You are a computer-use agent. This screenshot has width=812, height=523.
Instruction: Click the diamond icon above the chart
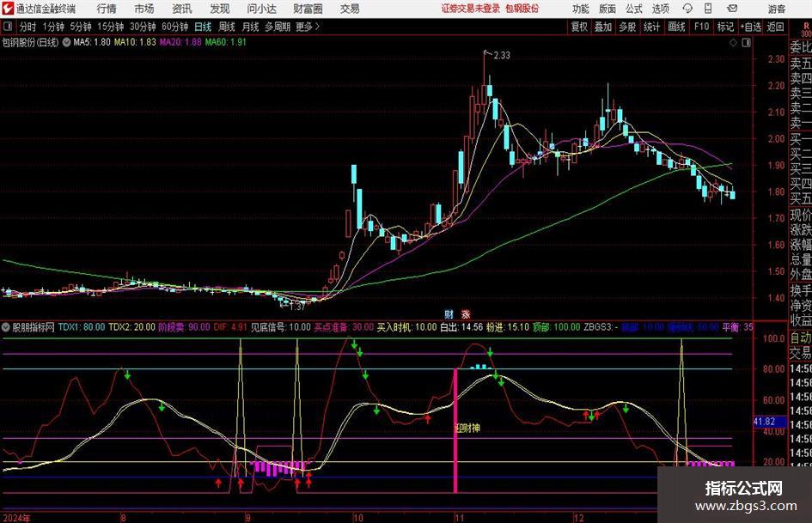733,43
